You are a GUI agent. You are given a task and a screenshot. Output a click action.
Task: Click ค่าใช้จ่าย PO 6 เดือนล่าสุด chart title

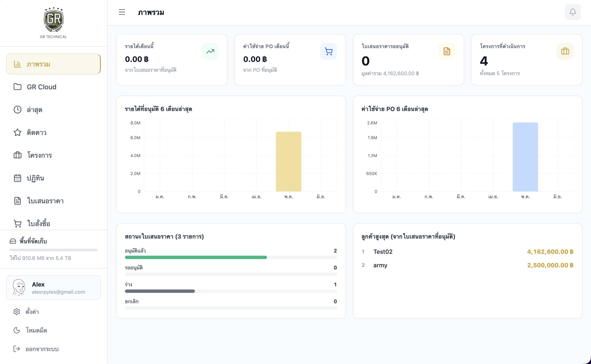click(x=395, y=109)
